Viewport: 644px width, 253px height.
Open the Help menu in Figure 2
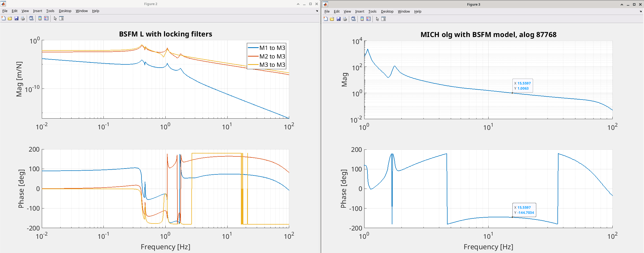(x=96, y=11)
